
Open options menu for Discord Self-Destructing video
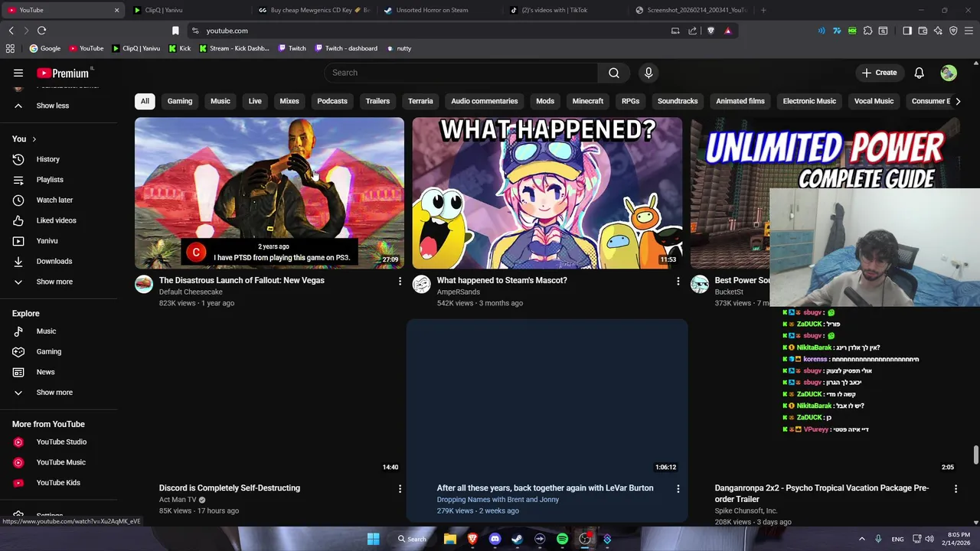400,488
